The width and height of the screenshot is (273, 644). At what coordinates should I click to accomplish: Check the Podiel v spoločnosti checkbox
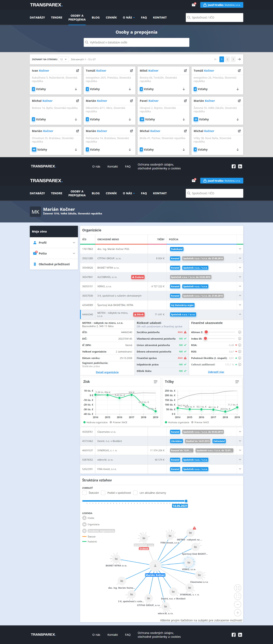[x=103, y=493]
